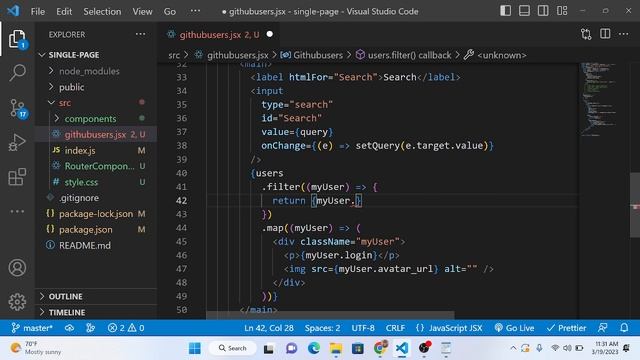Open the Search view in activity bar
The width and height of the screenshot is (640, 360).
[17, 73]
